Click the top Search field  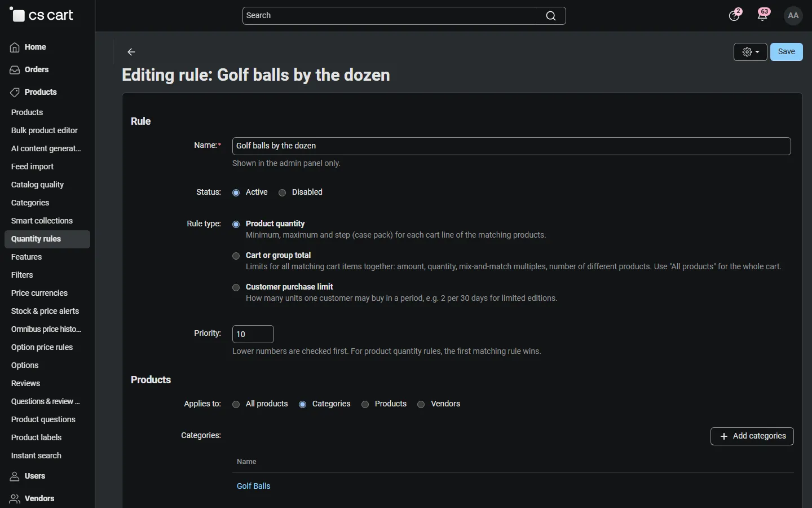pos(404,16)
